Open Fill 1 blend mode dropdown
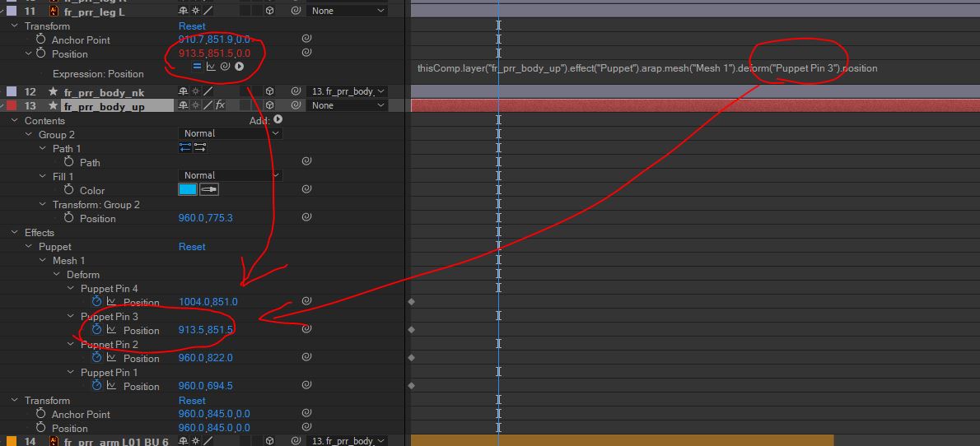 230,175
